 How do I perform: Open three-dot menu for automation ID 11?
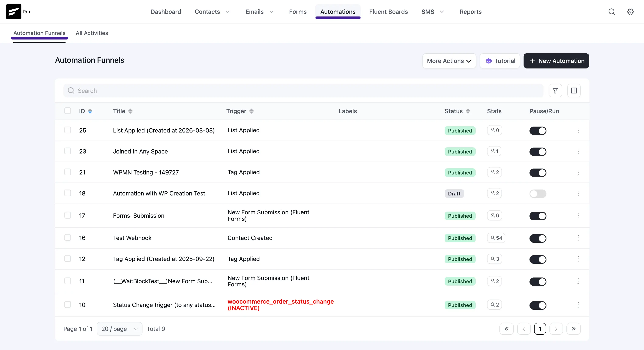pyautogui.click(x=578, y=281)
